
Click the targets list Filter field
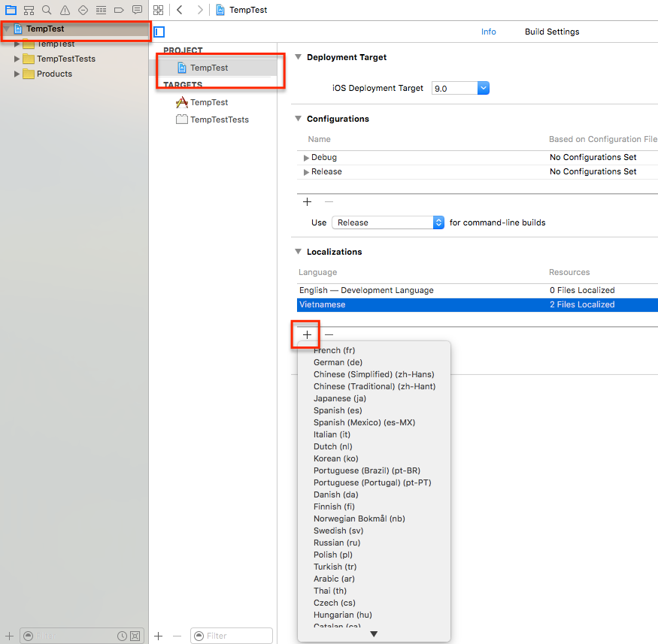[x=231, y=636]
